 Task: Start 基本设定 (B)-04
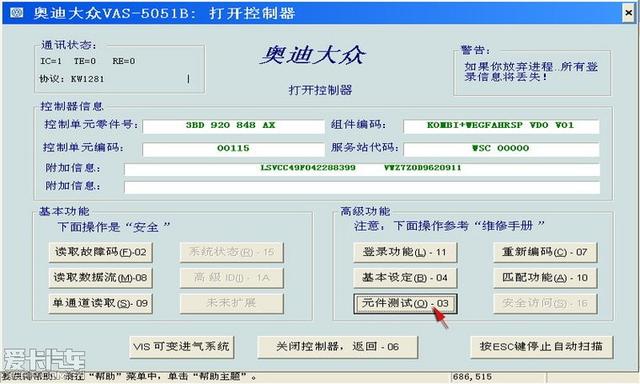tap(405, 278)
